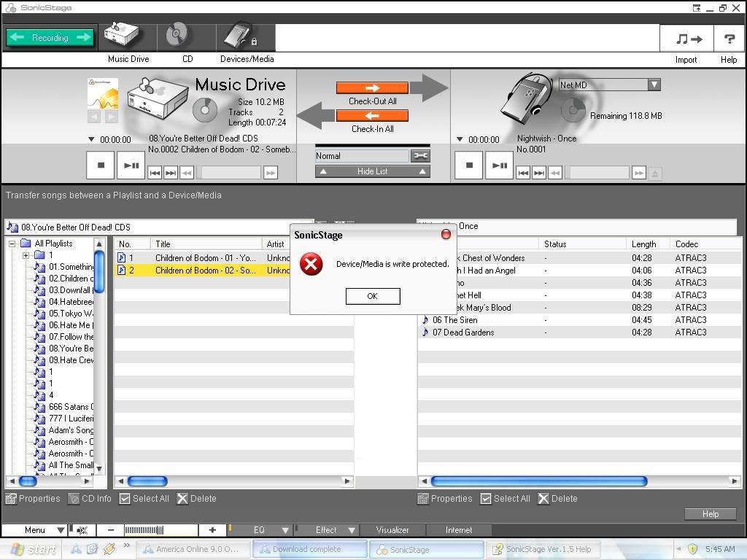This screenshot has height=560, width=747.
Task: Open the Effect dropdown
Action: pyautogui.click(x=326, y=530)
